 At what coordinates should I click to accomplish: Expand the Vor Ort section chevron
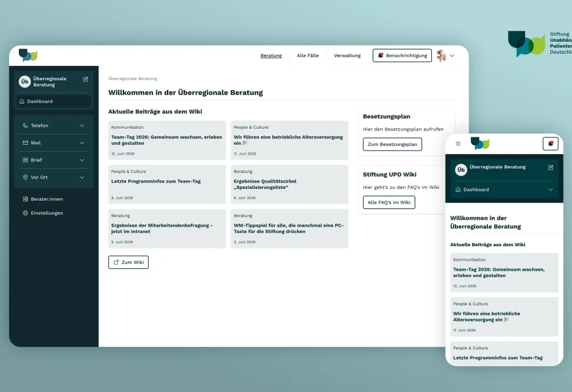pos(82,177)
